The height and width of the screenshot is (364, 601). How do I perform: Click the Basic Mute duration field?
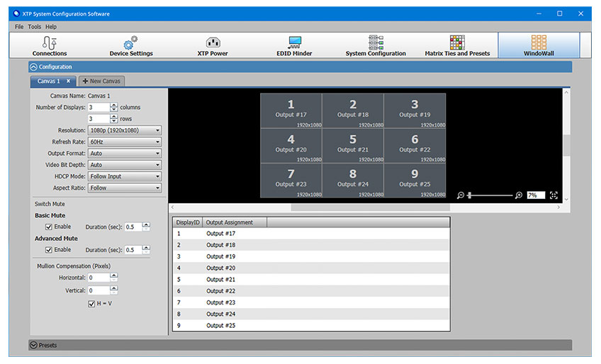tap(133, 227)
